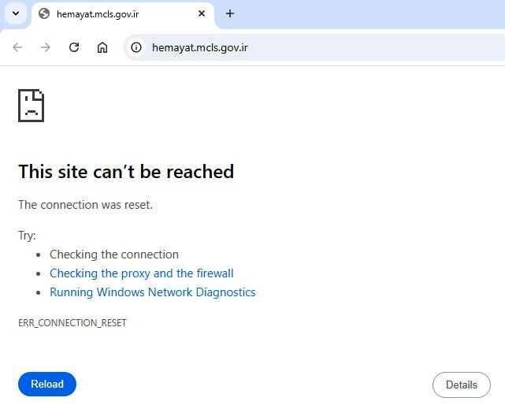
Task: Open "Checking the proxy and the firewall" link
Action: point(142,273)
